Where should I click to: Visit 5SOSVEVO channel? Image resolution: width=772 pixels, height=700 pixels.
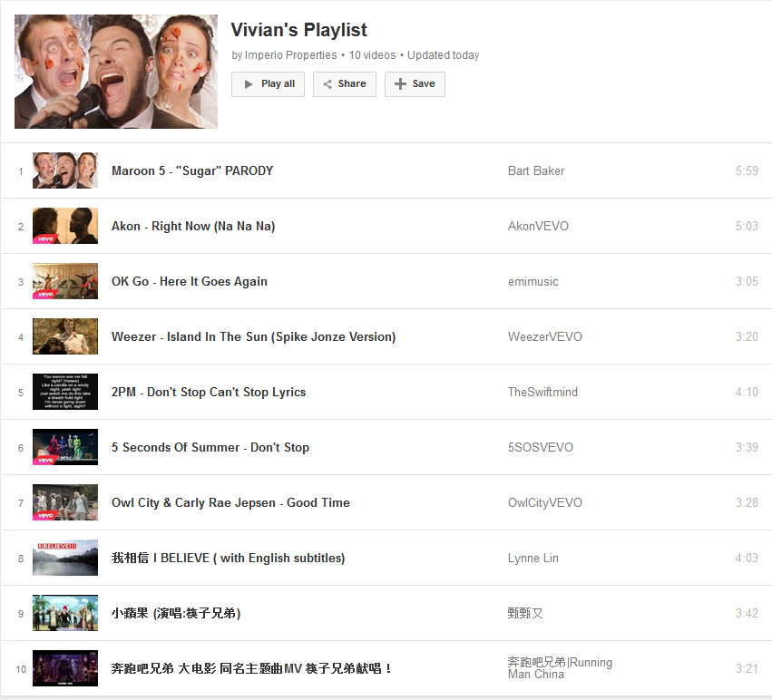[x=541, y=447]
